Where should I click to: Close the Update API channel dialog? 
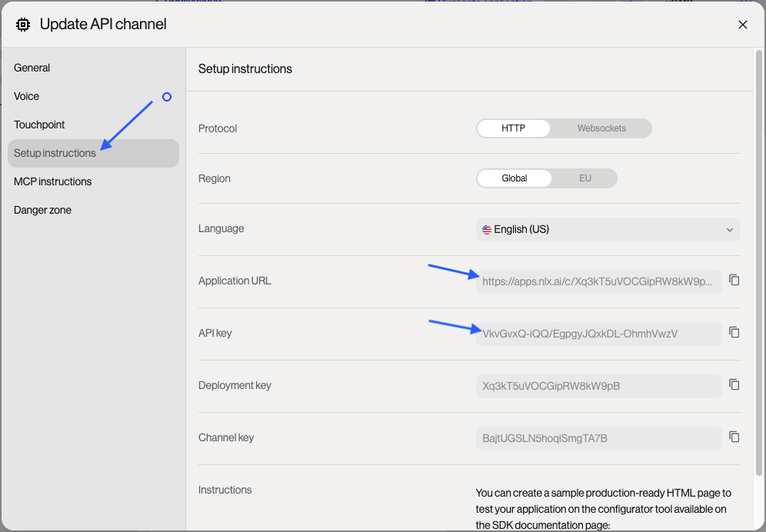pyautogui.click(x=742, y=25)
